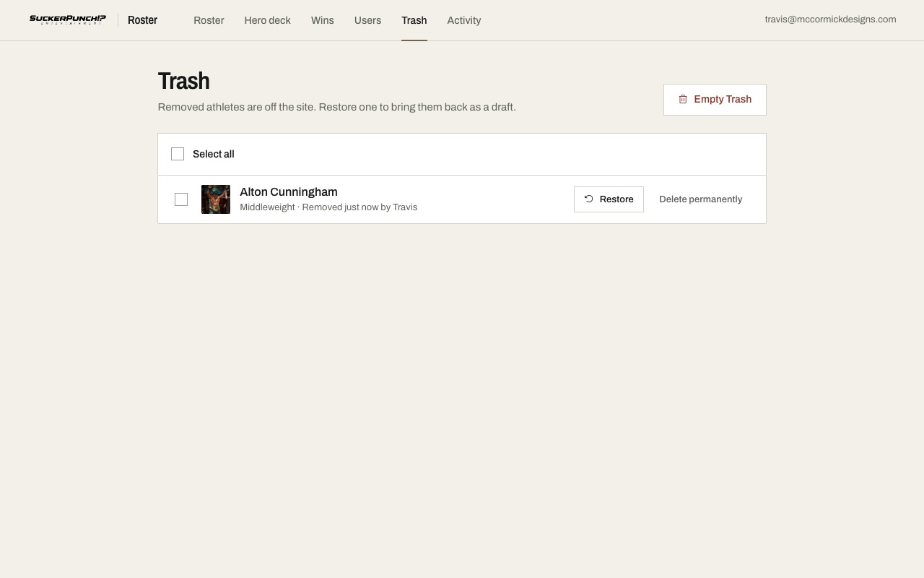Open Alton Cunningham's photo thumbnail

tap(216, 199)
